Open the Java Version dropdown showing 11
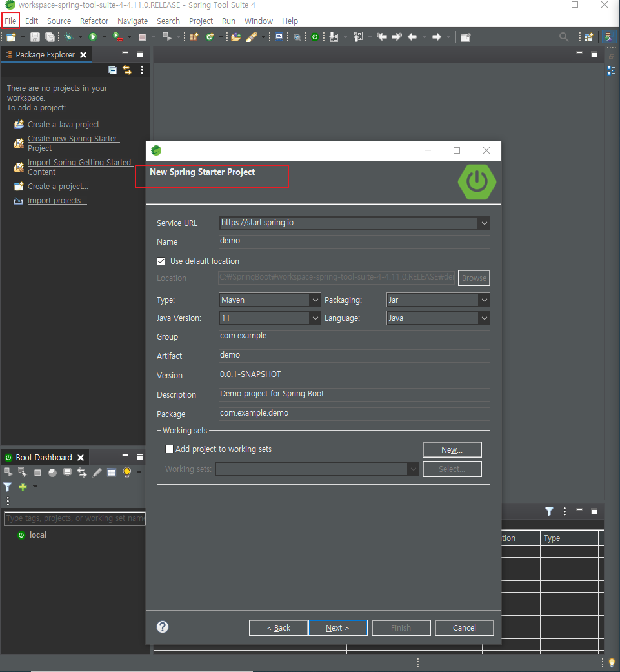The image size is (620, 672). 315,318
